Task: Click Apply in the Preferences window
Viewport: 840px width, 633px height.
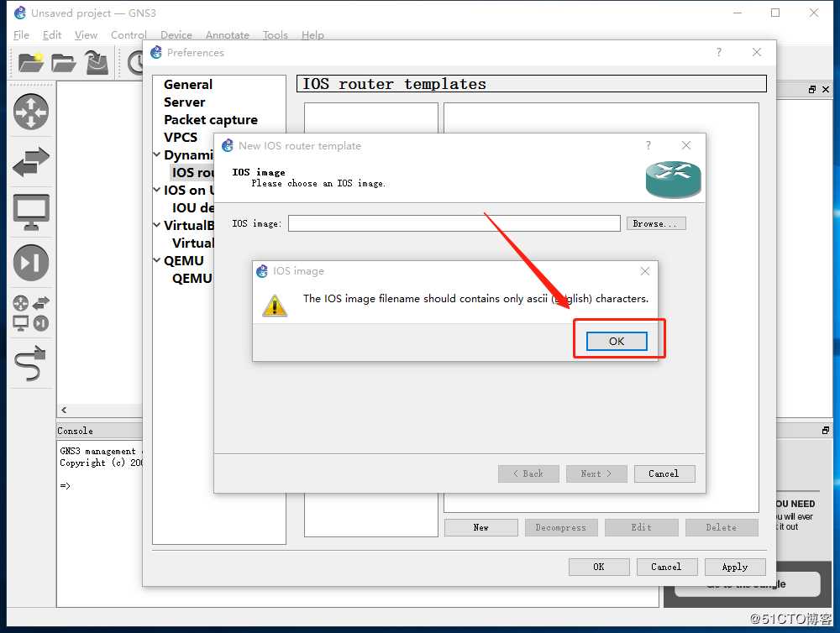Action: [x=735, y=567]
